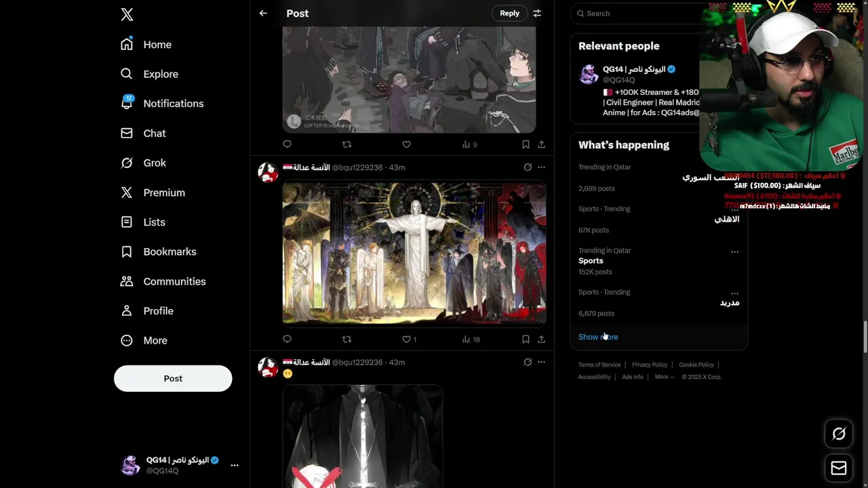The image size is (868, 488).
Task: Click QG14 avatar in Relevant people
Action: pyautogui.click(x=589, y=74)
